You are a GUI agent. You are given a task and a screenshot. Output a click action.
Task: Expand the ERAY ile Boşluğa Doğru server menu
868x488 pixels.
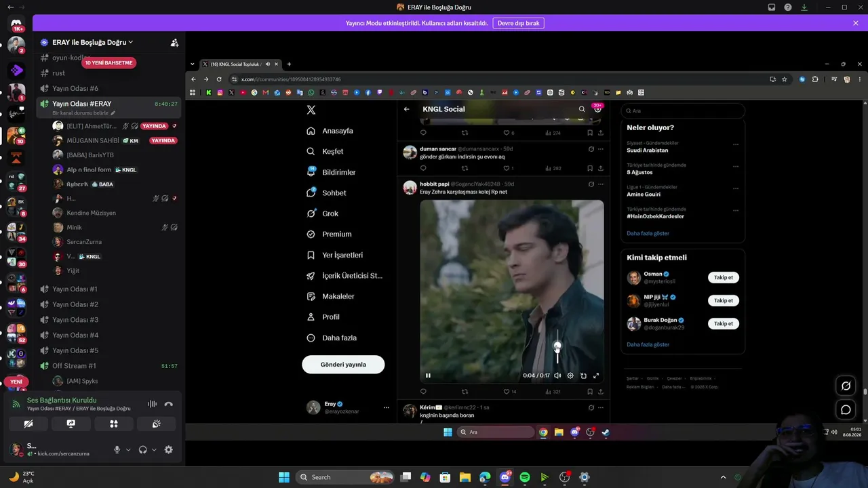tap(92, 42)
